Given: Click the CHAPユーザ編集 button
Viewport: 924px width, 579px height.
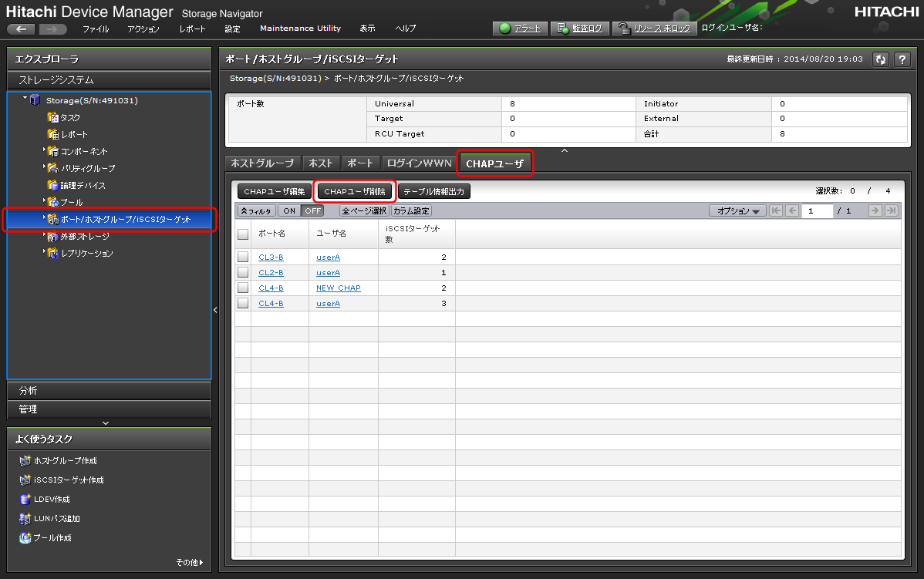Looking at the screenshot, I should [274, 191].
